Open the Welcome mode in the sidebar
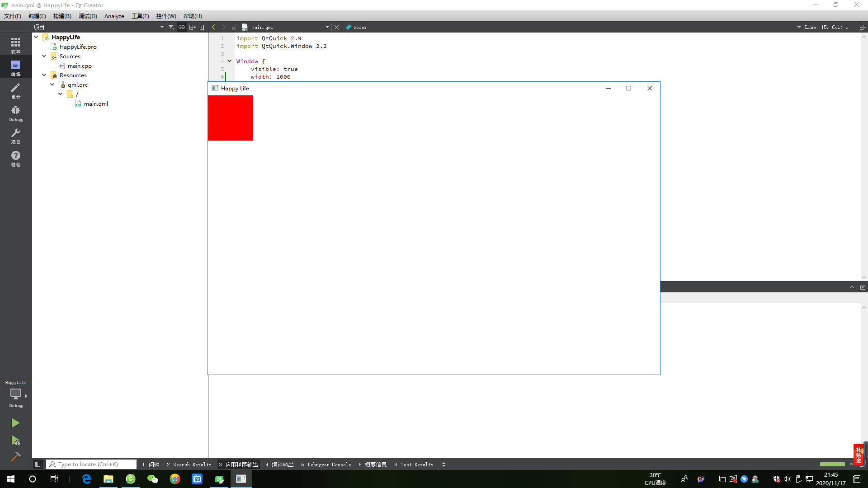 click(15, 45)
